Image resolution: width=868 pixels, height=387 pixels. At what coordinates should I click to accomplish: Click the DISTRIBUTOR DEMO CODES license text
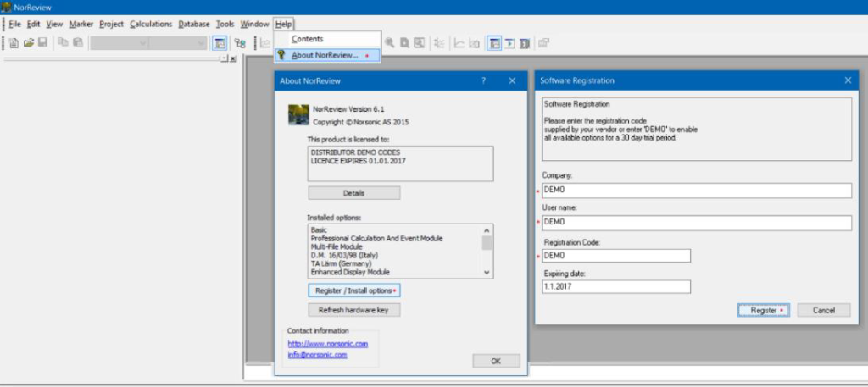point(355,152)
